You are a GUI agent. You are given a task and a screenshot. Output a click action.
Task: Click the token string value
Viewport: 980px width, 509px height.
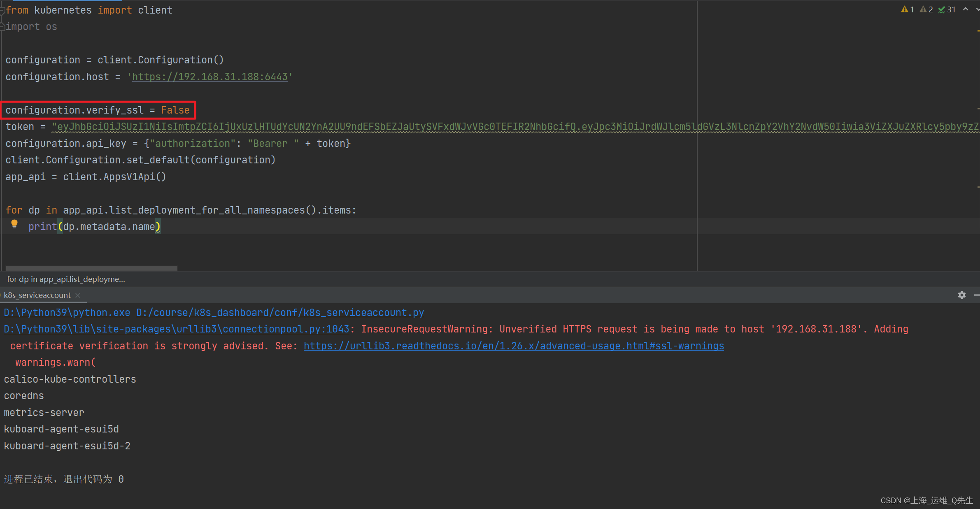pos(515,127)
